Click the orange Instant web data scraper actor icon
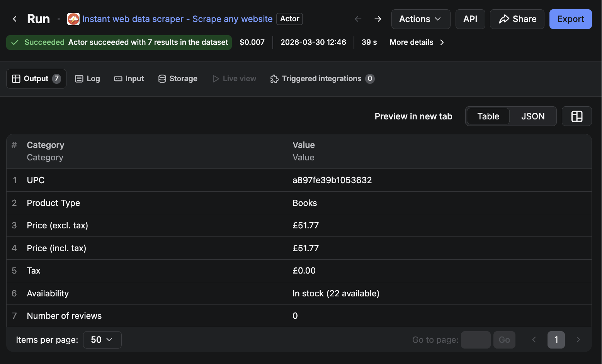The image size is (602, 364). tap(73, 19)
